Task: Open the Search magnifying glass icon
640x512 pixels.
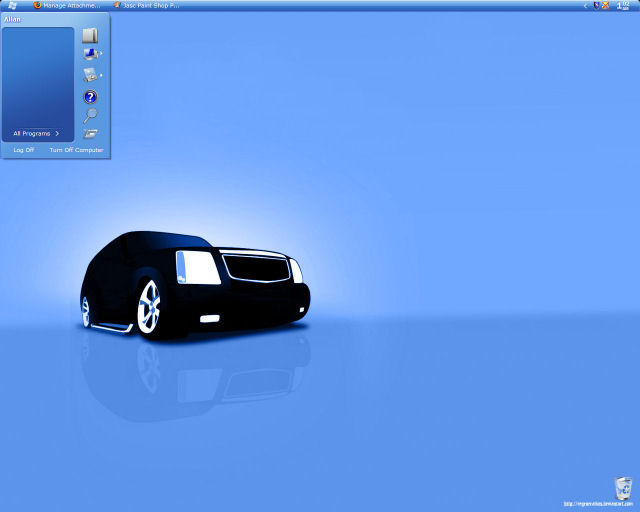Action: (90, 116)
